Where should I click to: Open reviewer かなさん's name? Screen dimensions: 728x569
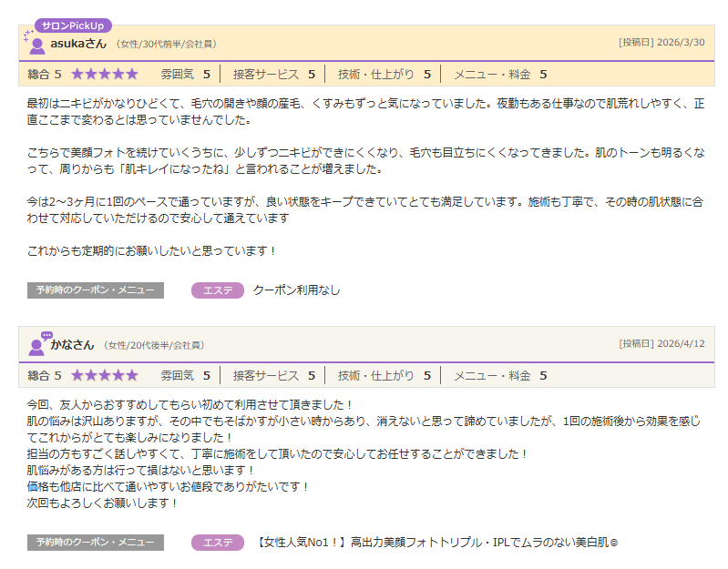72,345
